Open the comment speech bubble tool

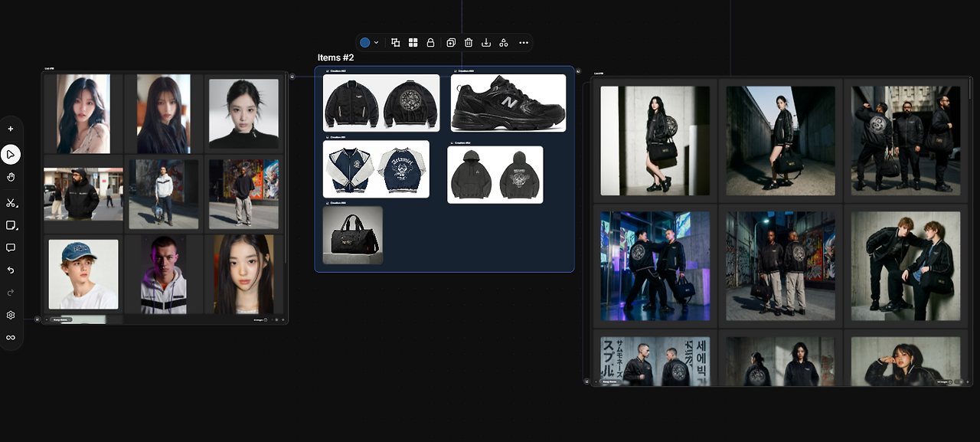11,247
